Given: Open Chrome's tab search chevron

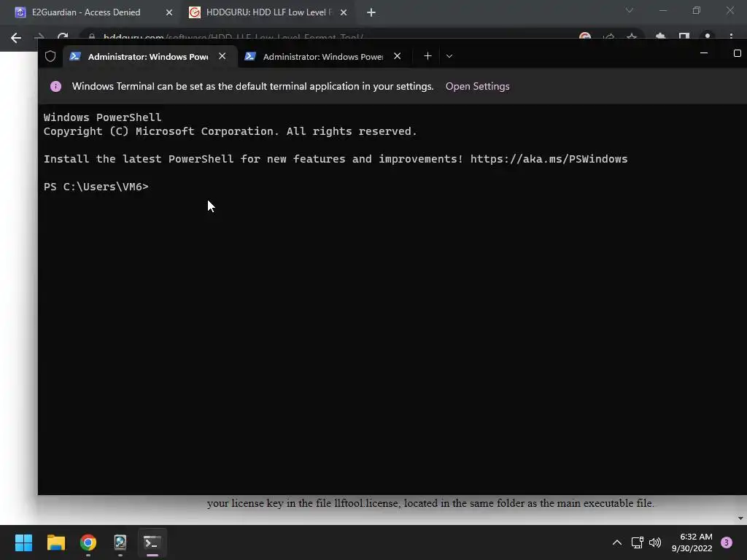Looking at the screenshot, I should [x=630, y=10].
